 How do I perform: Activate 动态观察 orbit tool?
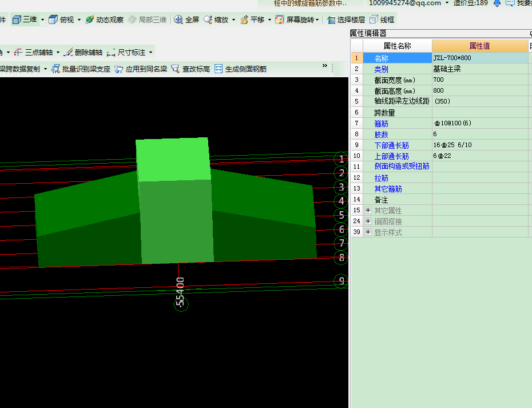104,19
